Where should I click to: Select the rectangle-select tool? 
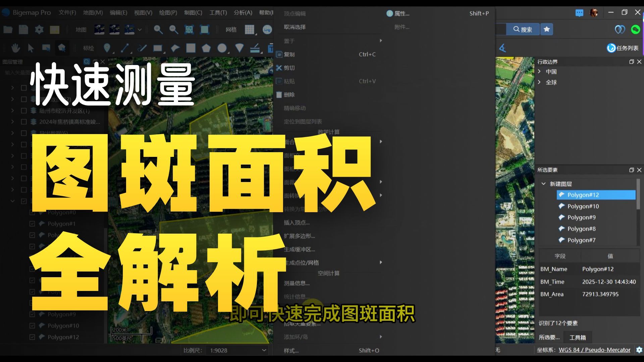(46, 48)
